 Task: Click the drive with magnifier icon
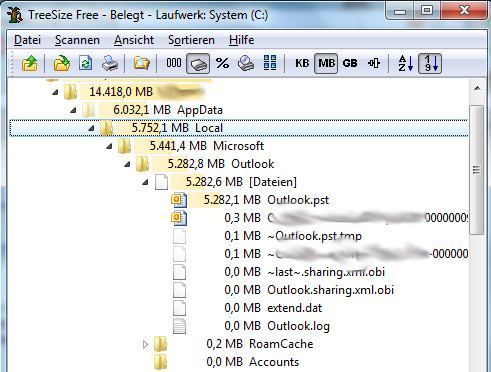(x=246, y=63)
